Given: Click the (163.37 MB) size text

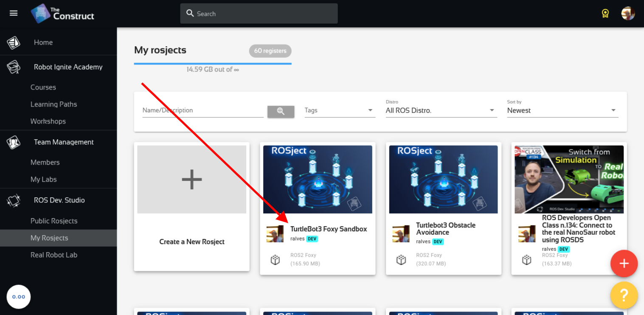Looking at the screenshot, I should (557, 264).
